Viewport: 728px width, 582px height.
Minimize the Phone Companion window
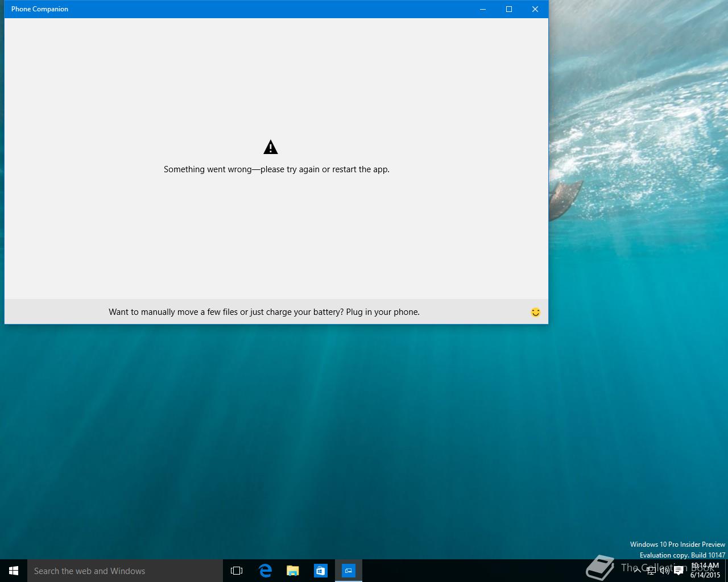tap(483, 9)
